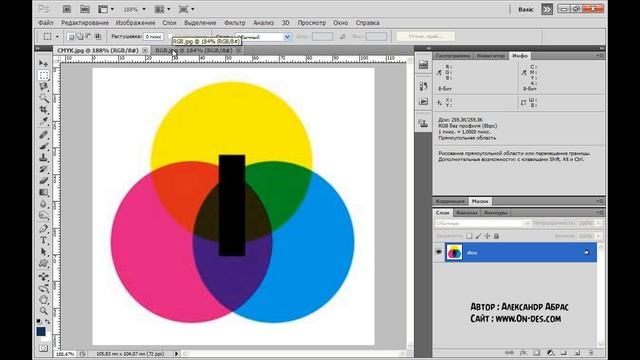
Task: Open the Редактирование menu
Action: [x=85, y=23]
